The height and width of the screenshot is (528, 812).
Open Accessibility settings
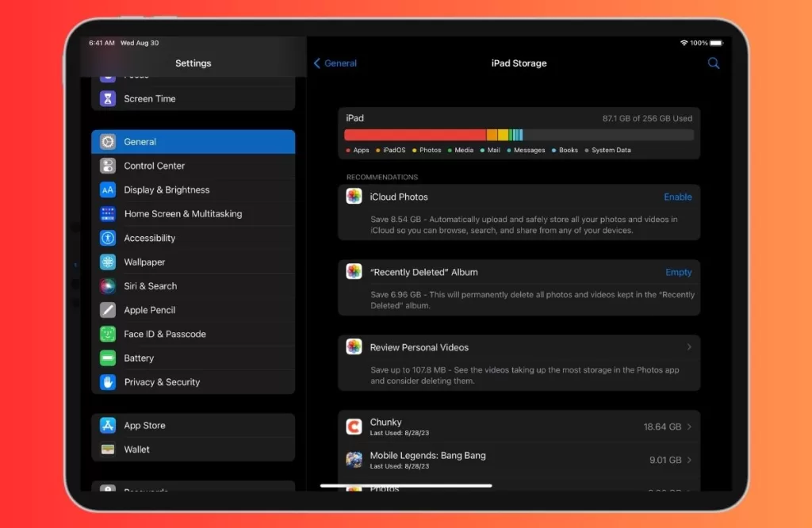tap(193, 238)
